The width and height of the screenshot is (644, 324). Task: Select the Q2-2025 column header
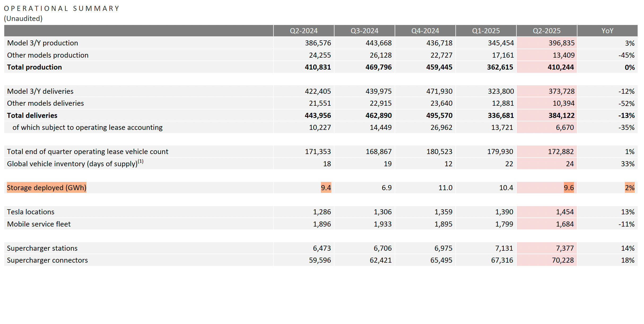(546, 31)
